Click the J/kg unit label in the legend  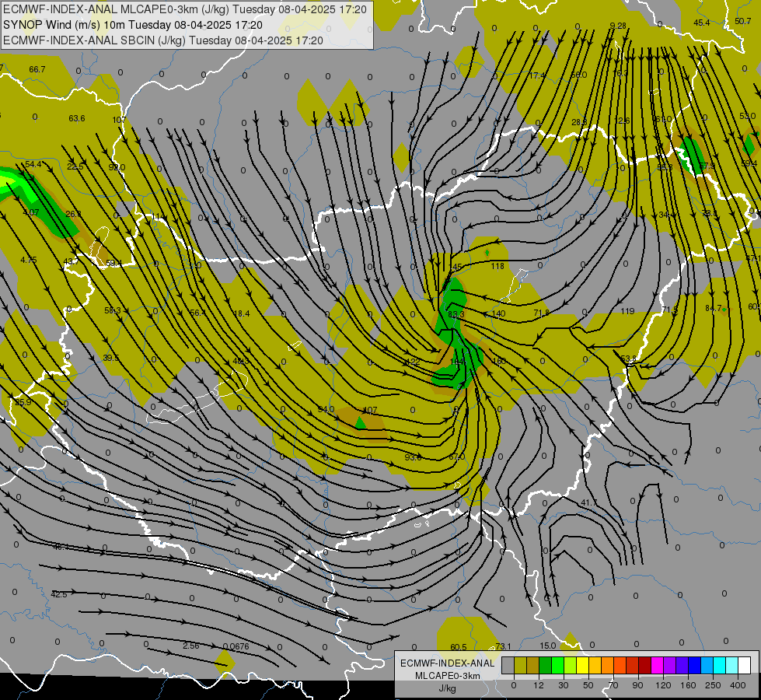(x=448, y=688)
